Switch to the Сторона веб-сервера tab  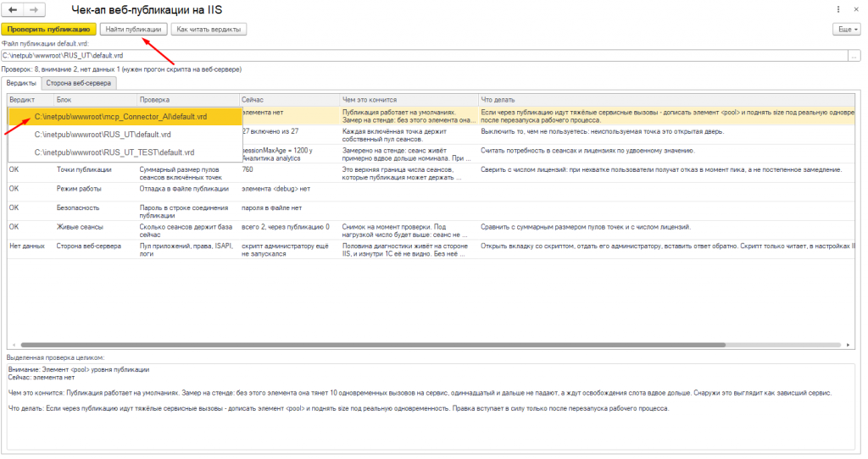click(79, 83)
